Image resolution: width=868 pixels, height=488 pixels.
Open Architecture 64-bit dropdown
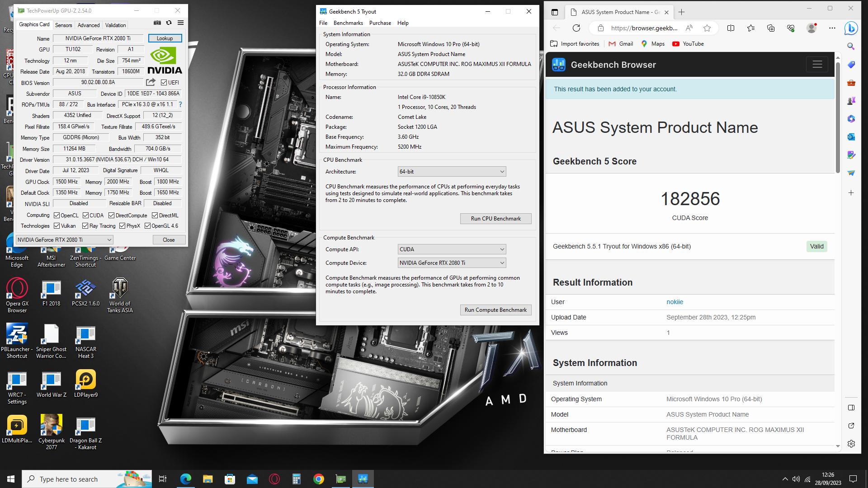coord(452,172)
